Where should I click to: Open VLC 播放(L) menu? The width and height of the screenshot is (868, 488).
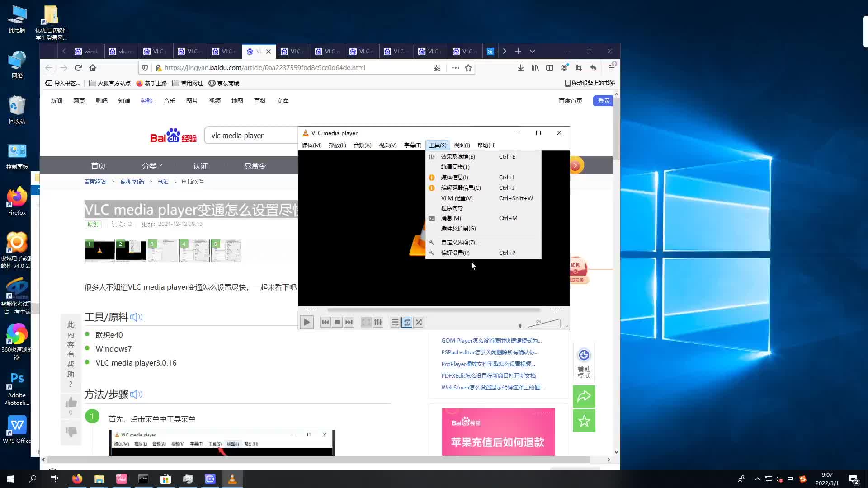337,145
